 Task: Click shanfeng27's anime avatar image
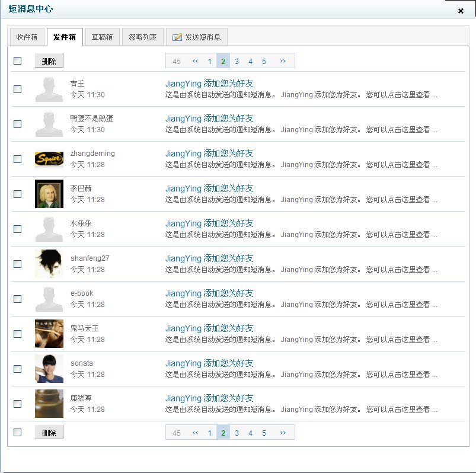49,264
